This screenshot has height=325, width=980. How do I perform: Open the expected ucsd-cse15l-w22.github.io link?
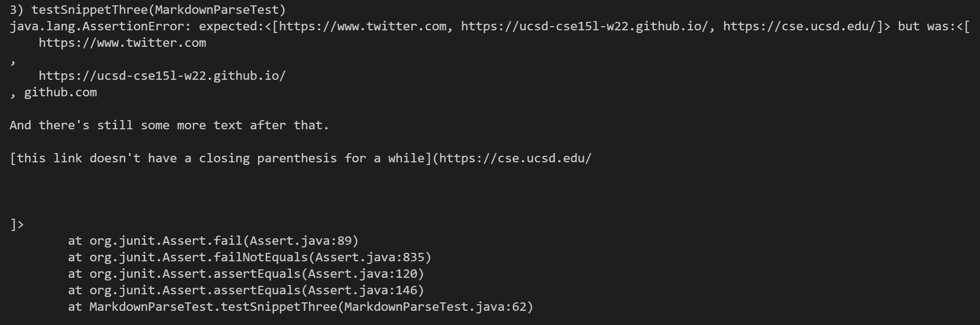point(585,26)
